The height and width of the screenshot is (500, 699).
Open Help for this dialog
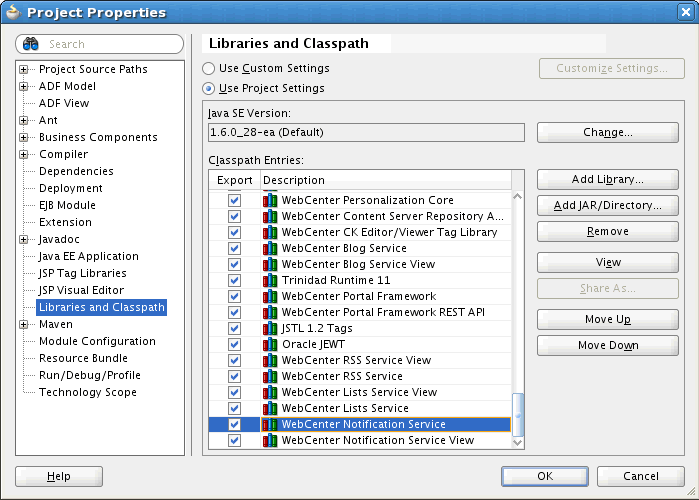coord(59,476)
